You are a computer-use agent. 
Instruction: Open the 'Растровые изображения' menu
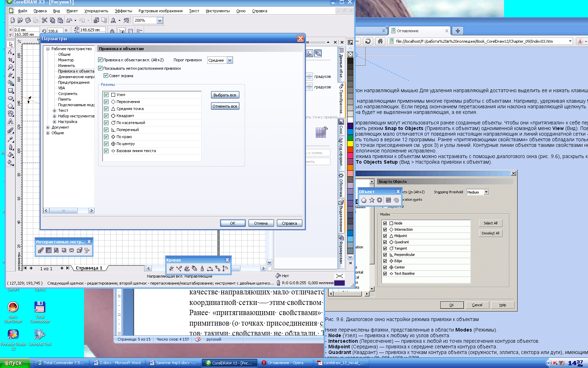pyautogui.click(x=160, y=11)
